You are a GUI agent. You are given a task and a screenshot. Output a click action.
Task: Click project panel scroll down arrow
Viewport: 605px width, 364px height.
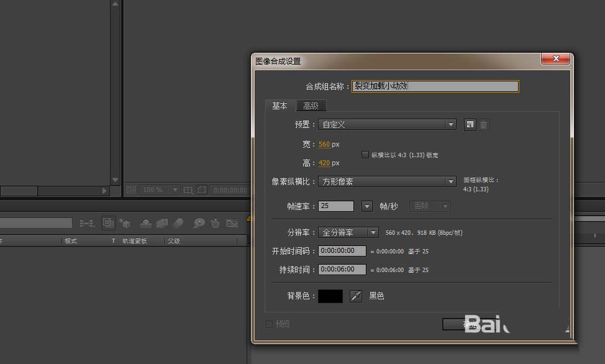pos(115,180)
